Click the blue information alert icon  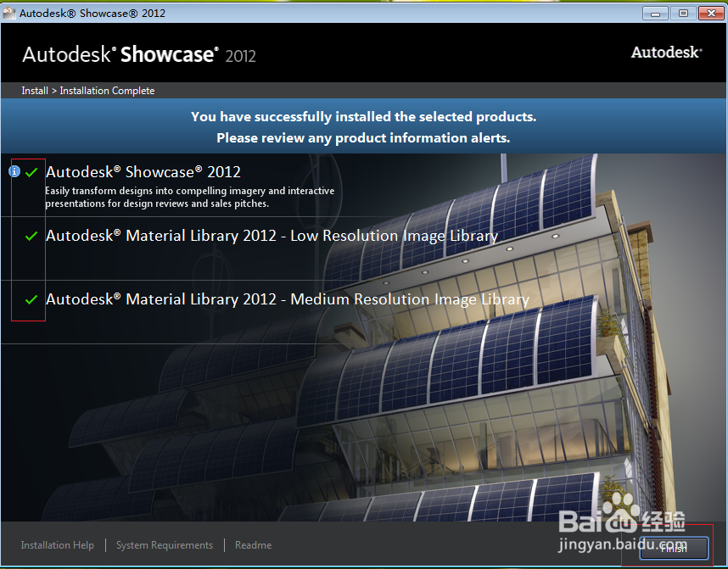click(x=14, y=172)
